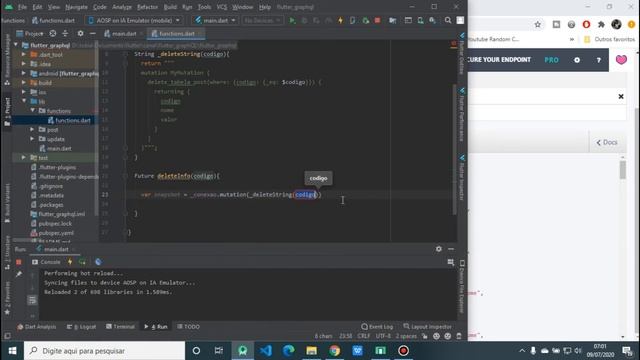
Task: Click Windows taskbar search field
Action: click(104, 351)
